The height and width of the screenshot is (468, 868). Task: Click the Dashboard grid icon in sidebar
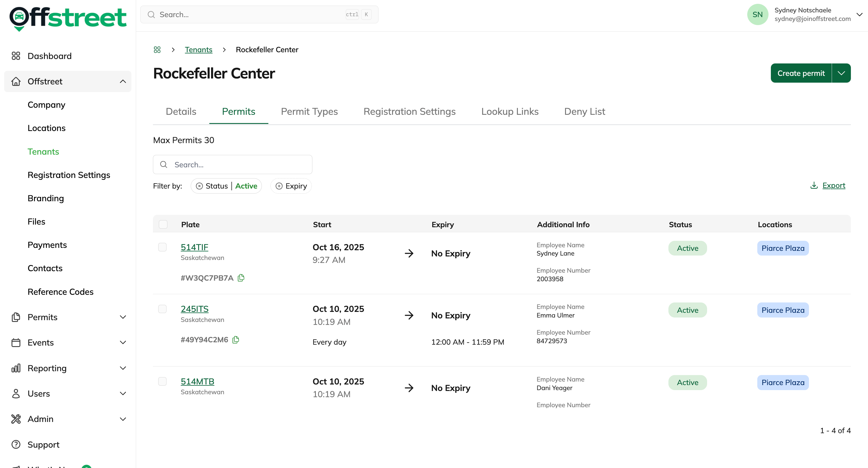point(16,56)
